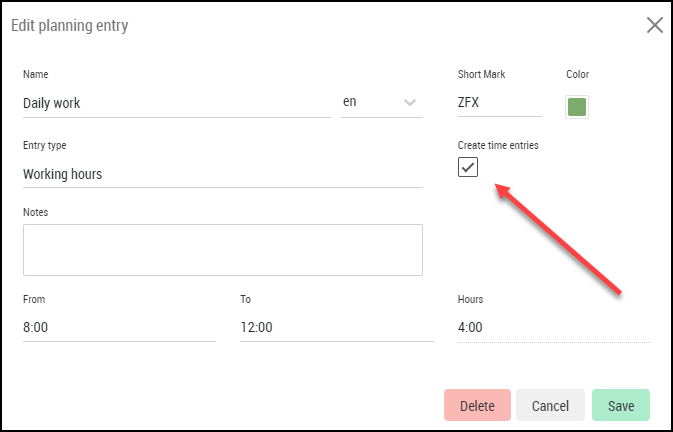Image resolution: width=673 pixels, height=432 pixels.
Task: Click the Edit planning entry title
Action: 70,26
